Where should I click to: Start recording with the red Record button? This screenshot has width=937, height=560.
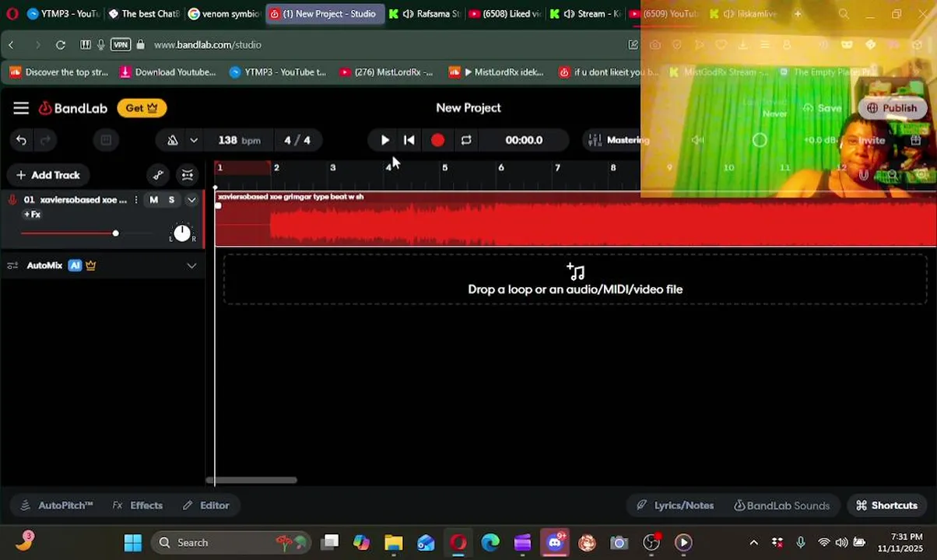437,140
